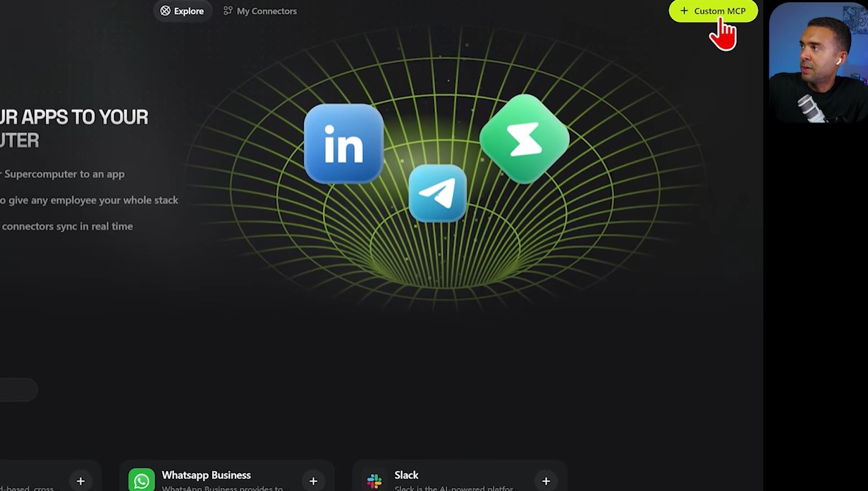Click the WhatsApp Business description text
Viewport: 868px width, 491px height.
pos(222,487)
